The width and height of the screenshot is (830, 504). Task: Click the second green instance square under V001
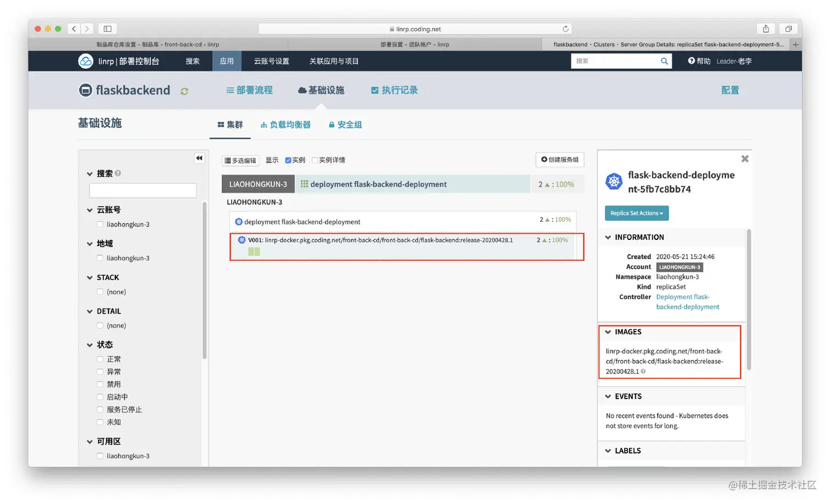click(x=257, y=251)
